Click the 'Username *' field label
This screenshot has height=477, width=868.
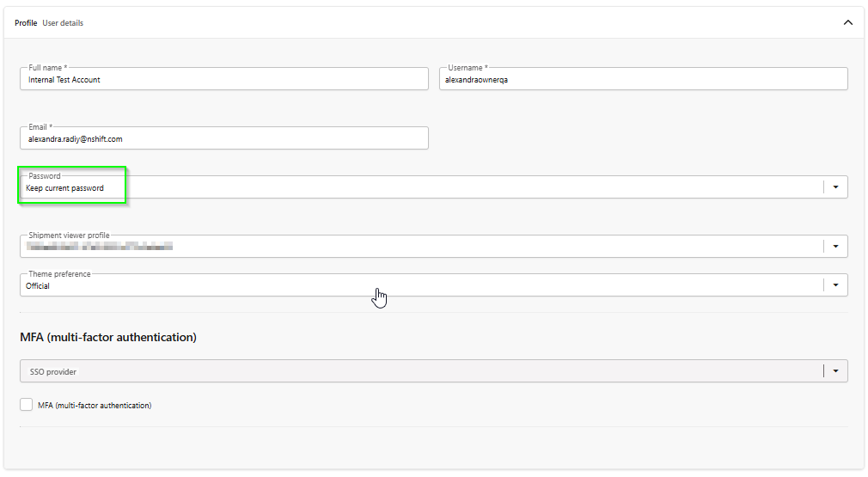pos(468,68)
